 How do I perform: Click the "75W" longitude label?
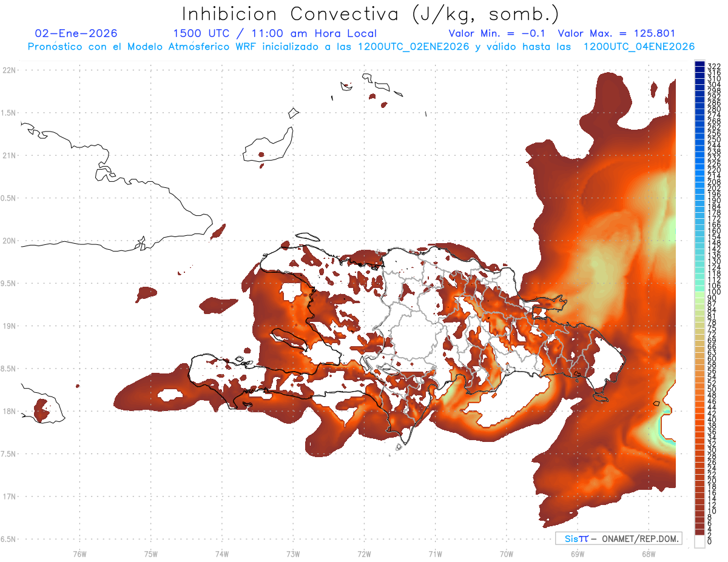pos(150,554)
